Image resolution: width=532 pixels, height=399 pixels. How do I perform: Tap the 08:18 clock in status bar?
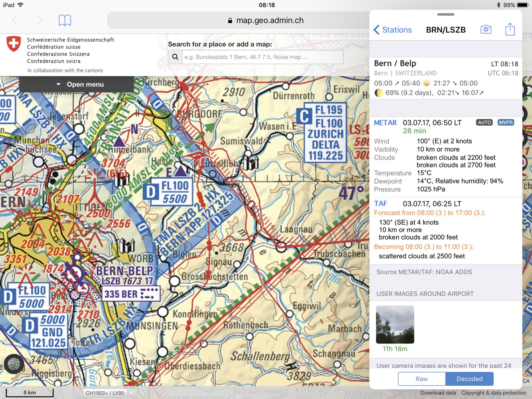pos(267,5)
